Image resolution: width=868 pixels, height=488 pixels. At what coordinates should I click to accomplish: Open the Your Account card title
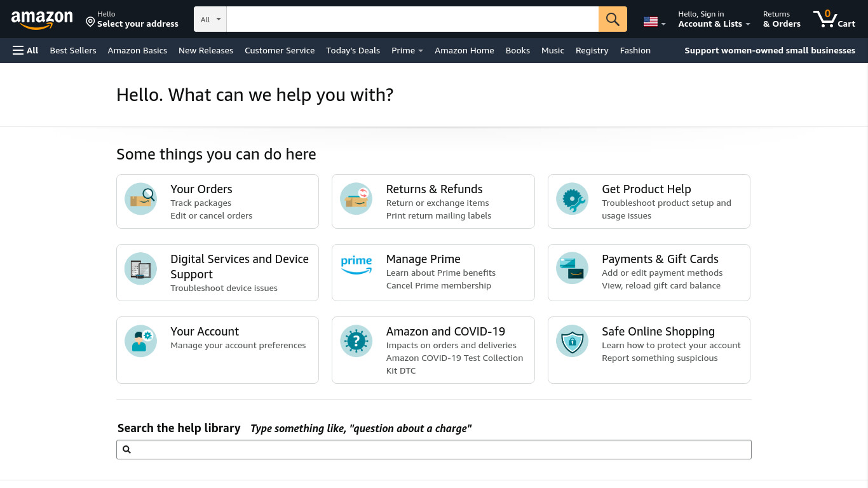(205, 331)
